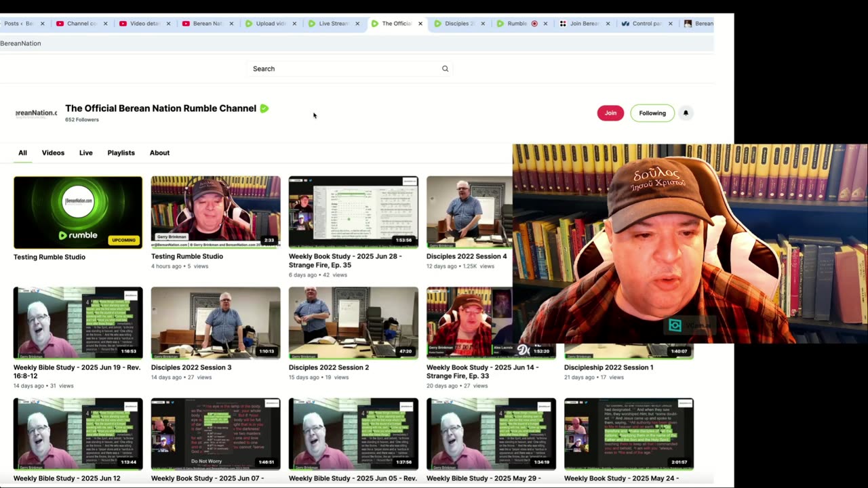Click the Following button
This screenshot has height=488, width=868.
(652, 113)
